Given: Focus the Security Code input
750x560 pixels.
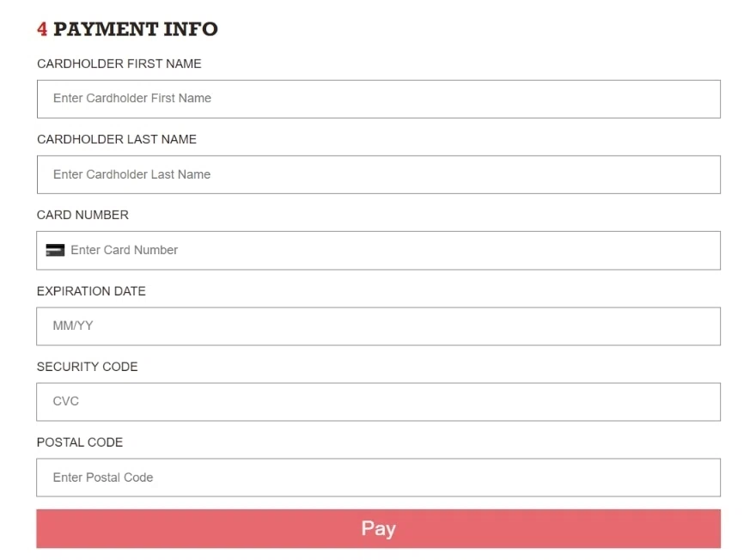Looking at the screenshot, I should coord(378,402).
